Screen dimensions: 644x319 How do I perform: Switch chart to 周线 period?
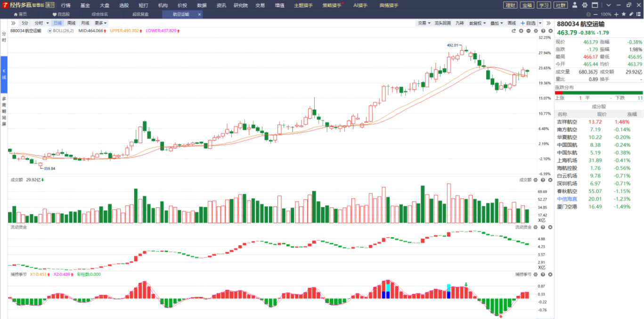point(71,23)
